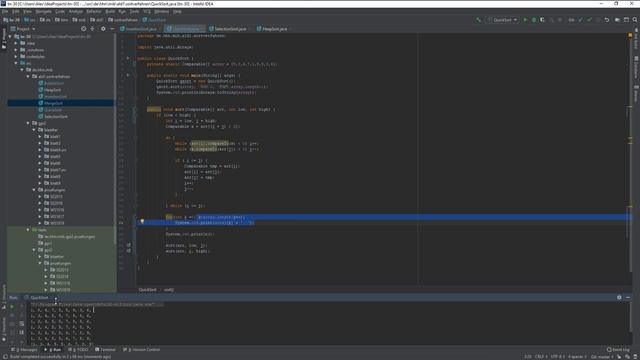Click the recursive call gutter icon at sort(arr, low, j)
The image size is (640, 360).
click(x=129, y=246)
